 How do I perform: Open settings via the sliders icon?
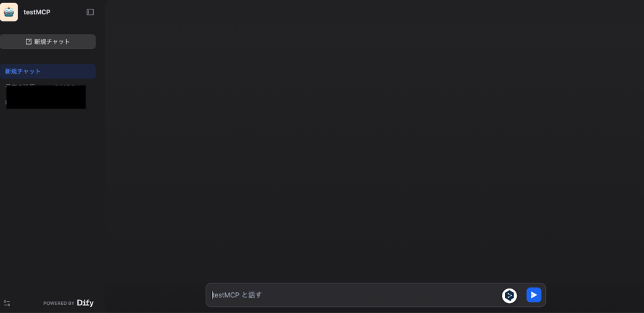tap(7, 303)
